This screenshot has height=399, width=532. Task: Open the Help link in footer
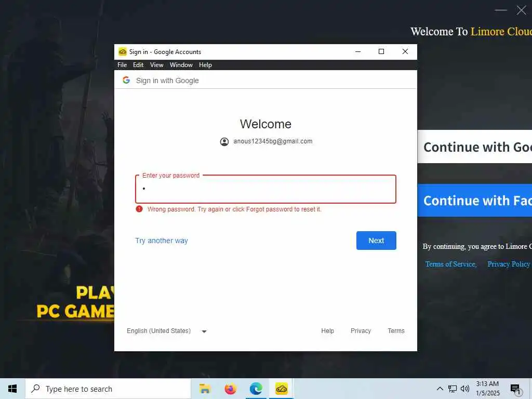coord(327,331)
